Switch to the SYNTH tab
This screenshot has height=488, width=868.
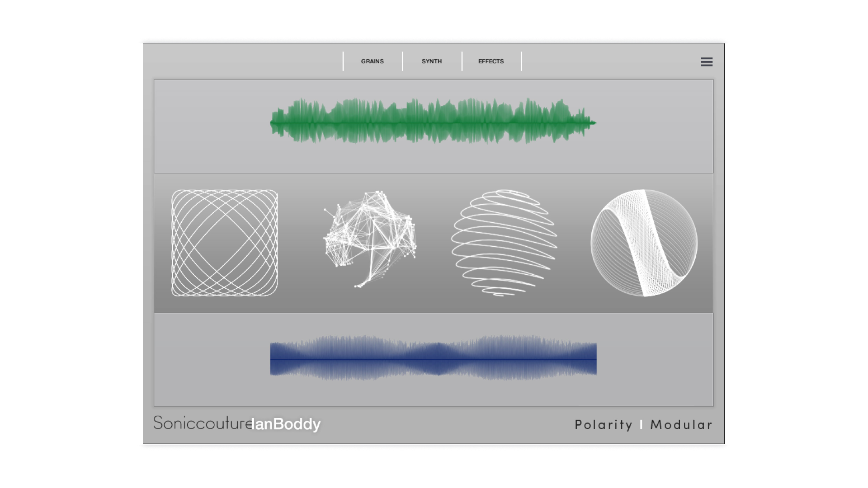[x=431, y=61]
